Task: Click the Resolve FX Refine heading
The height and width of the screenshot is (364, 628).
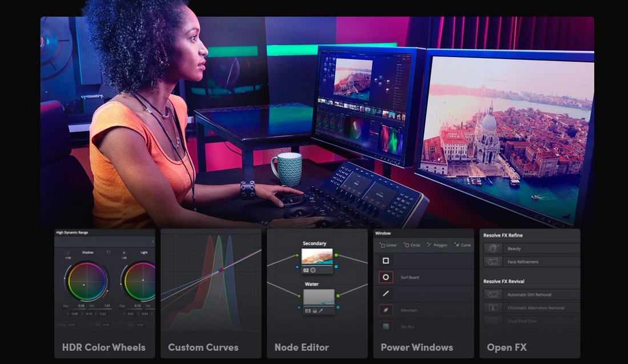Action: coord(502,236)
